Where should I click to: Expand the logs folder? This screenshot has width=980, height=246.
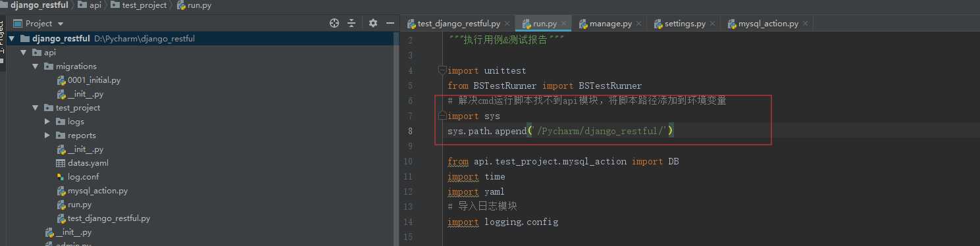(x=47, y=121)
